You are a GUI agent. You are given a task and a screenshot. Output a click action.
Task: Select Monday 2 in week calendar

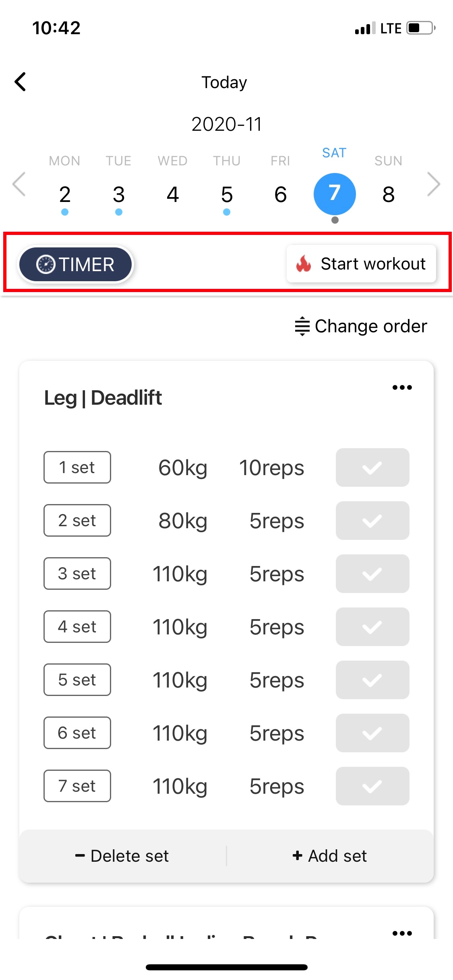(65, 195)
